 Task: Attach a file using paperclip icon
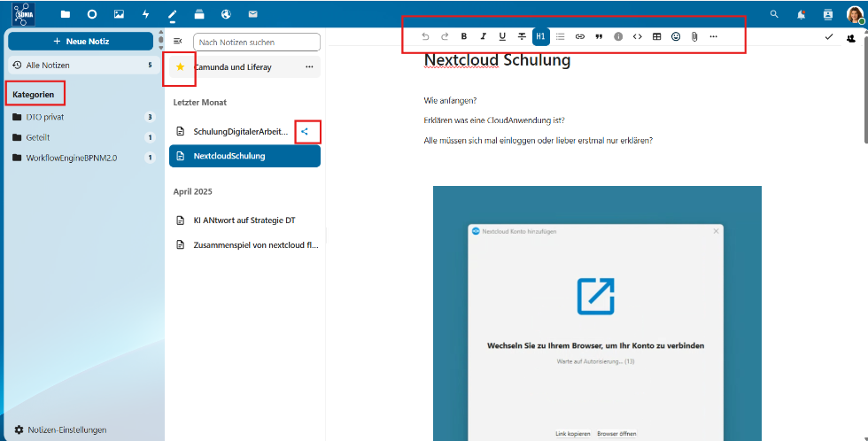695,36
